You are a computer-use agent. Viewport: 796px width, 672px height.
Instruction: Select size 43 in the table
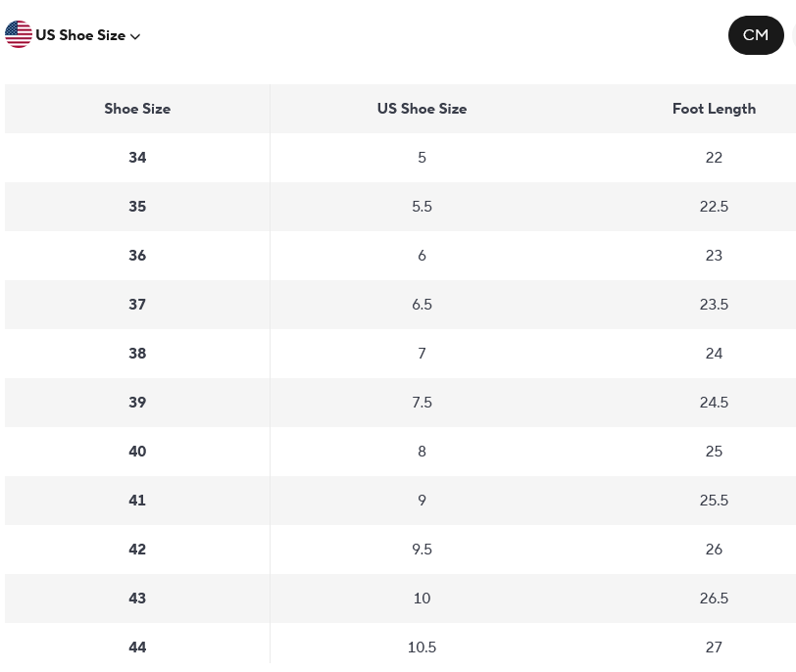click(x=137, y=599)
